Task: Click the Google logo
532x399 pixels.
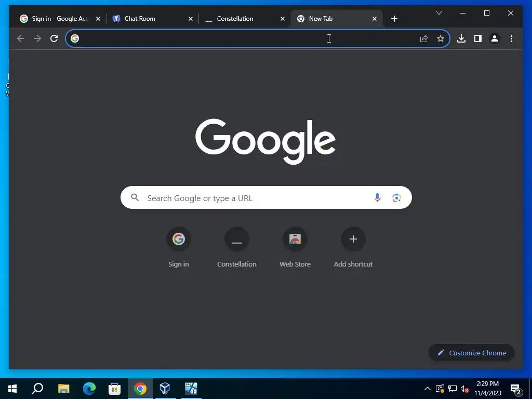Action: [x=265, y=141]
